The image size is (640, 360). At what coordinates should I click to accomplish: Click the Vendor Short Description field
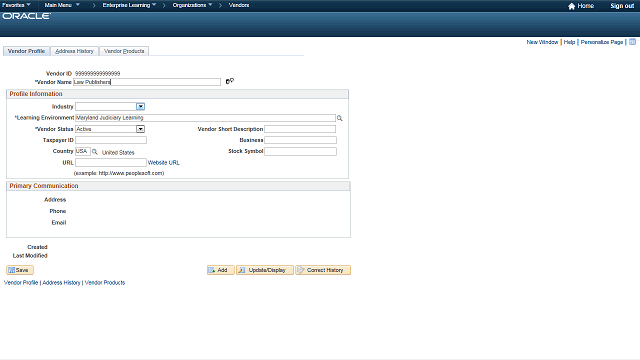(x=300, y=129)
